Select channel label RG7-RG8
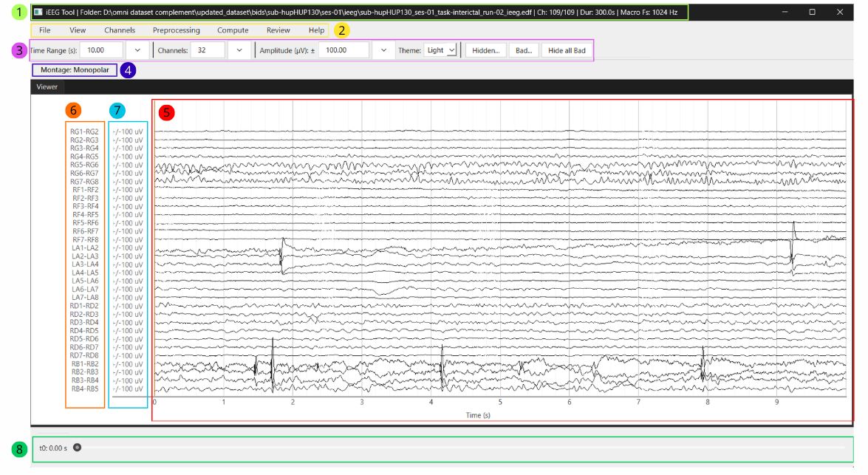Image resolution: width=868 pixels, height=475 pixels. pyautogui.click(x=84, y=182)
